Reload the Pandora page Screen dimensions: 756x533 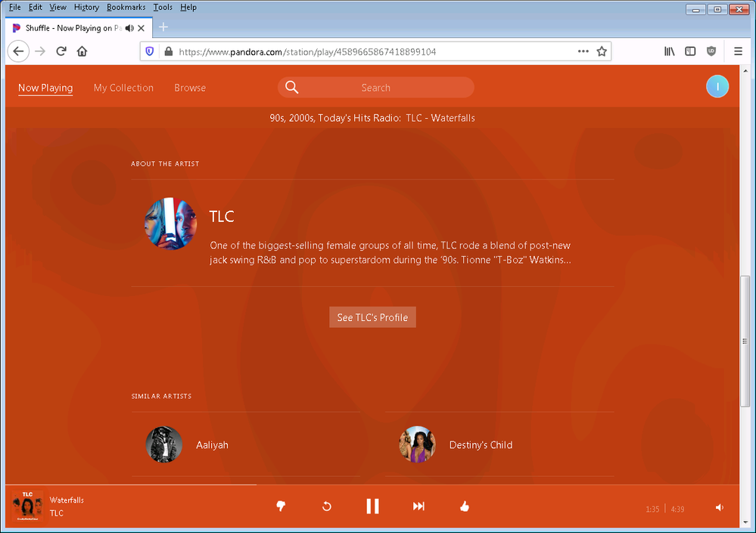[x=61, y=51]
